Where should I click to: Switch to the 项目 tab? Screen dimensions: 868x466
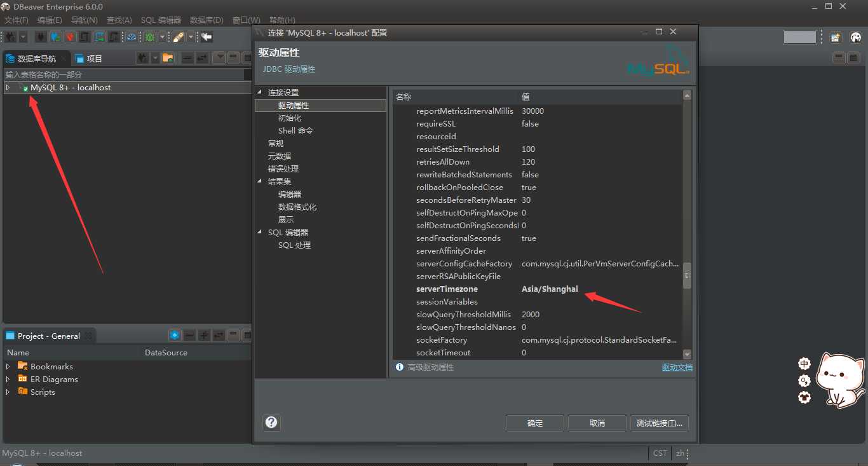[88, 58]
